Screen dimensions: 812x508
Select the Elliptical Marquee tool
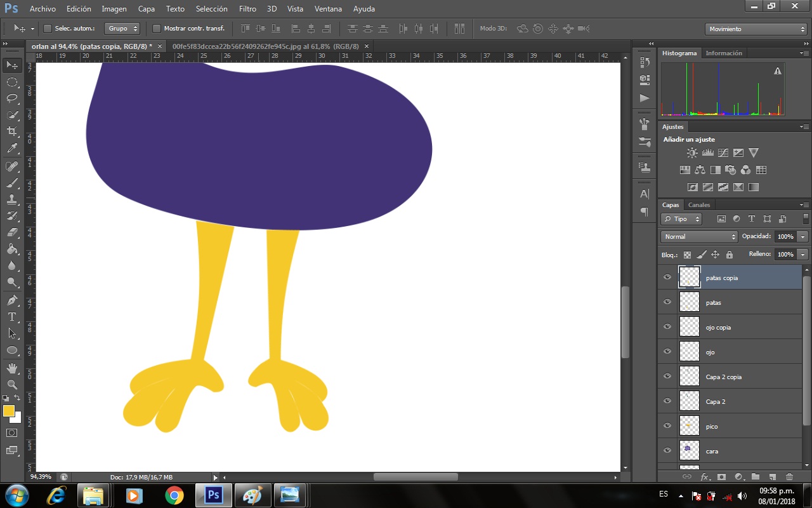coord(12,82)
